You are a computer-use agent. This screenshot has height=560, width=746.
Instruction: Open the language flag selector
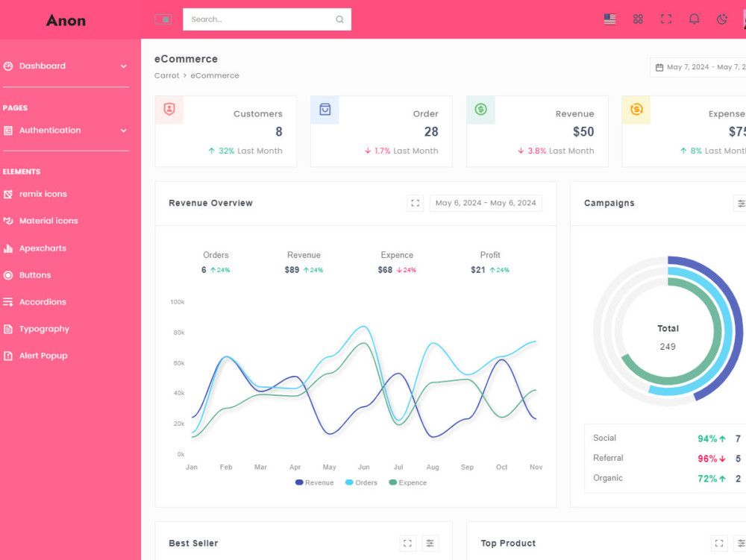[609, 19]
